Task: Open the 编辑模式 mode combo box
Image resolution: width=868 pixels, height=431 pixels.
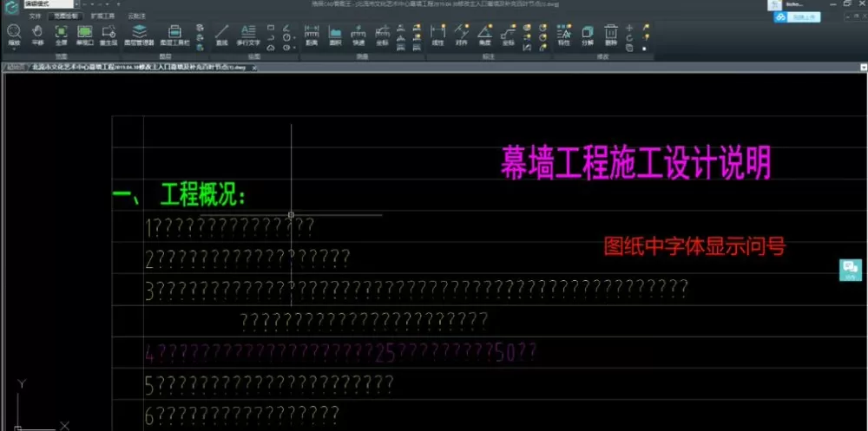Action: point(51,3)
